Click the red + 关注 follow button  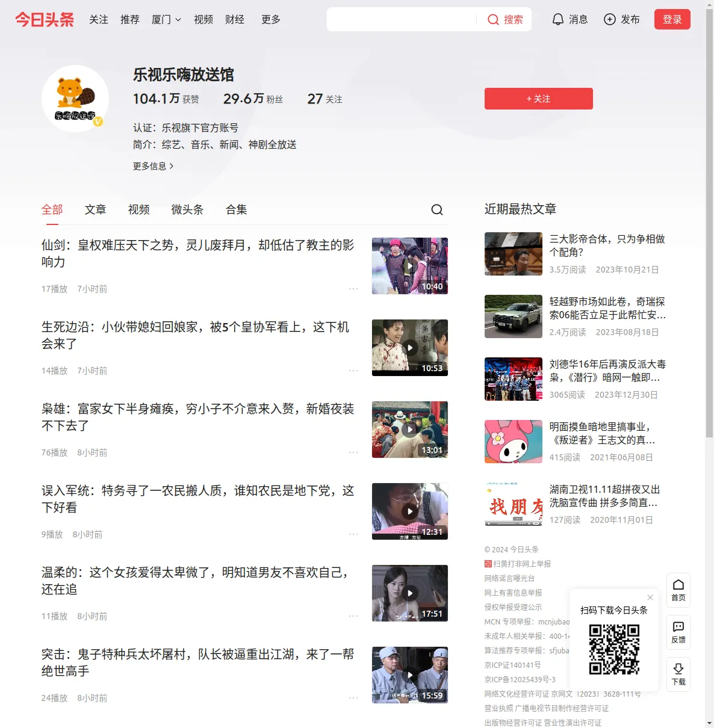click(x=539, y=99)
